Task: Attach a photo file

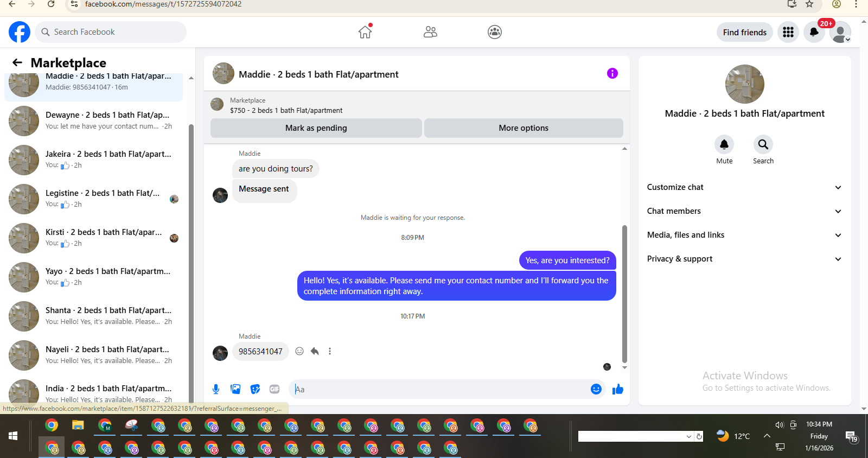Action: (235, 389)
